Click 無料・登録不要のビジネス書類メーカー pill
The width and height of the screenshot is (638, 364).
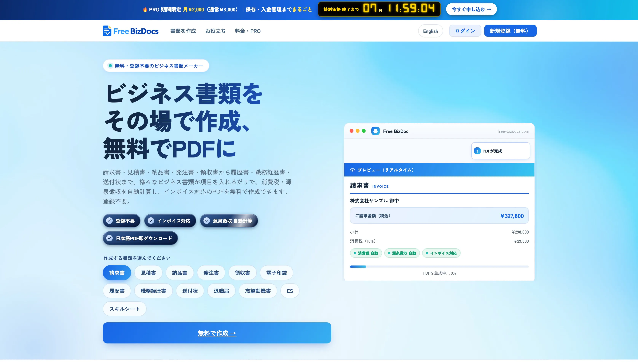tap(156, 65)
